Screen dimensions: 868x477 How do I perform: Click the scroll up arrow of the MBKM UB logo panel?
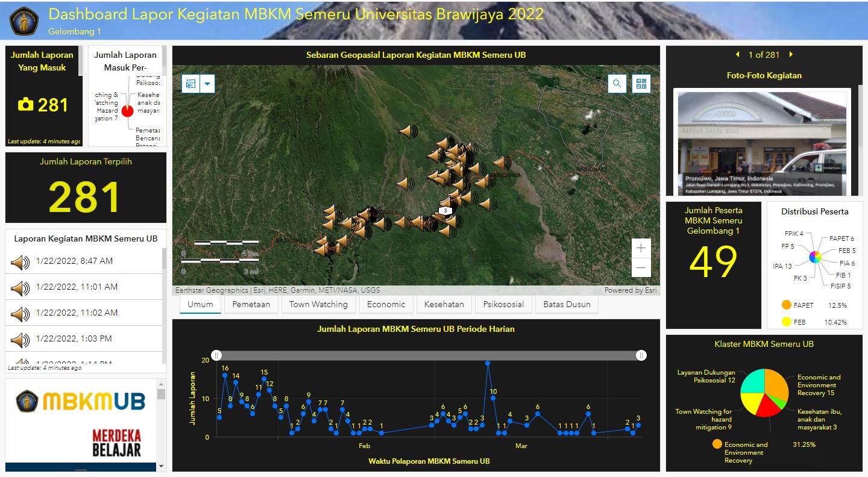click(x=161, y=384)
